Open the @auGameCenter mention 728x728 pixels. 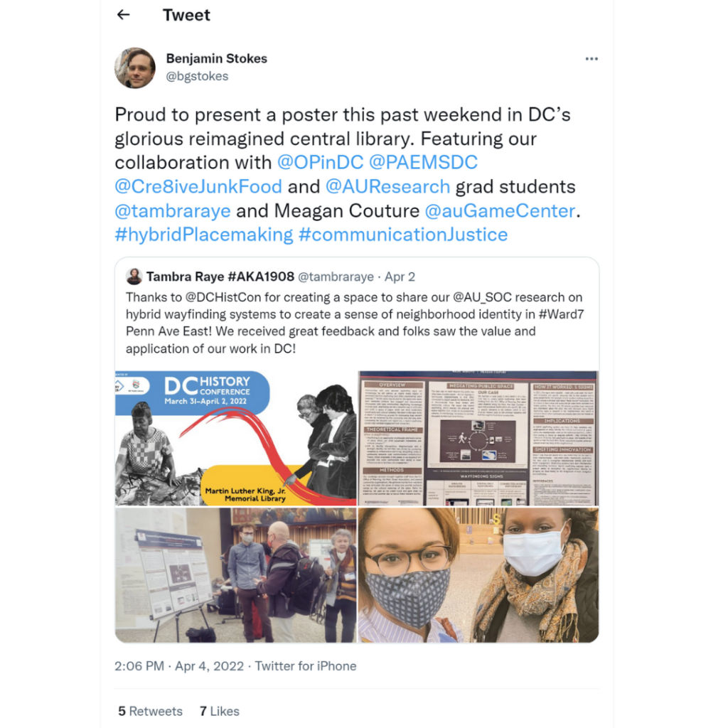(500, 210)
